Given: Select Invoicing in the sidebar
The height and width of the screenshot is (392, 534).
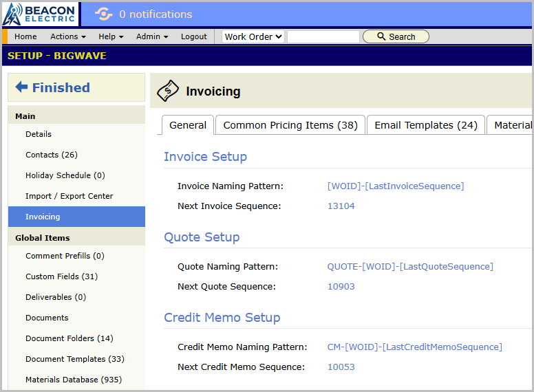Looking at the screenshot, I should coord(76,217).
